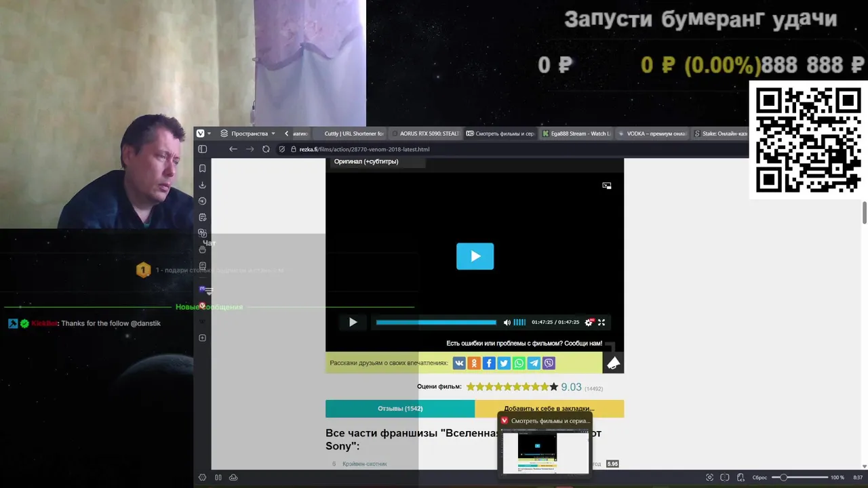Adjust the page zoom slider
The image size is (868, 488).
800,477
